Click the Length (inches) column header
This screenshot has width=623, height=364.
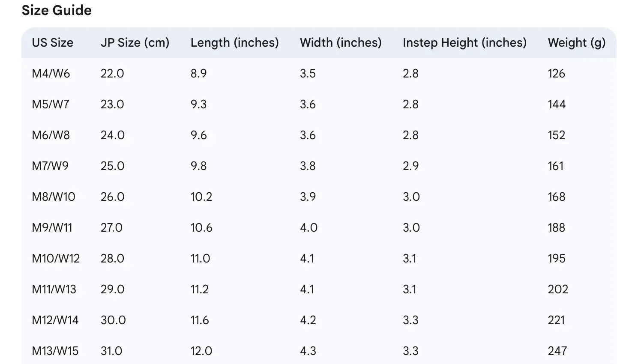point(234,43)
